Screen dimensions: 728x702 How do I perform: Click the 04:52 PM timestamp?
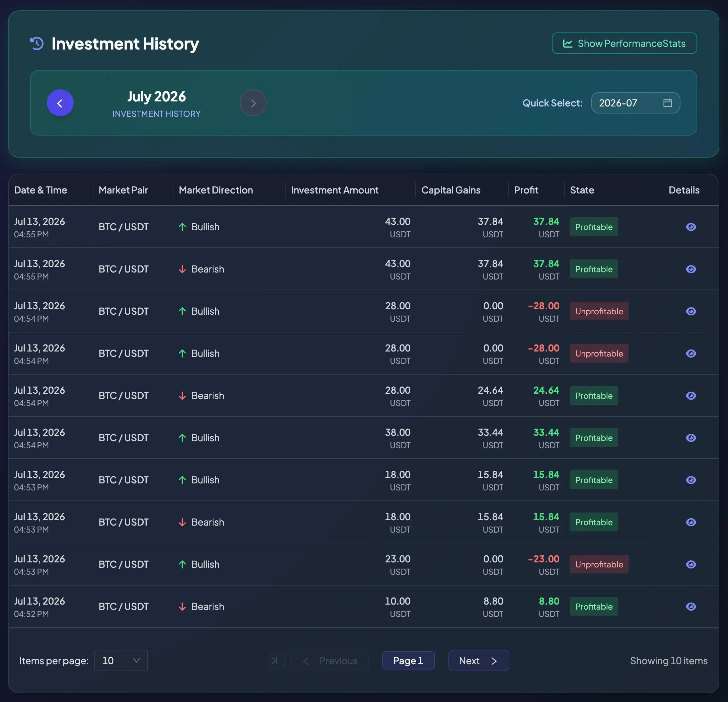point(31,614)
